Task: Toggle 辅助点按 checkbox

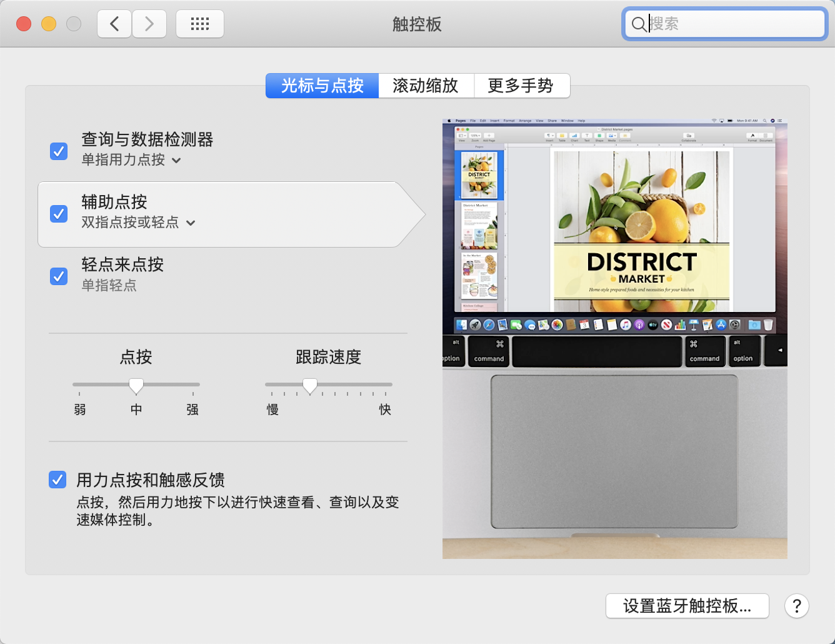Action: pyautogui.click(x=59, y=214)
